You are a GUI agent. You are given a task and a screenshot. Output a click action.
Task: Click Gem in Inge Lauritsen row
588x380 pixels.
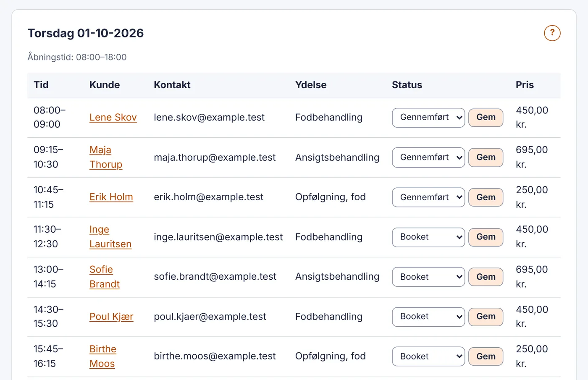point(486,237)
